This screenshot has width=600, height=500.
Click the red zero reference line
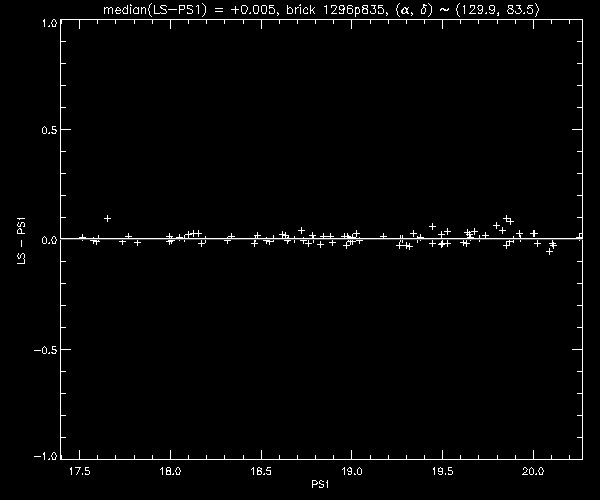point(321,239)
